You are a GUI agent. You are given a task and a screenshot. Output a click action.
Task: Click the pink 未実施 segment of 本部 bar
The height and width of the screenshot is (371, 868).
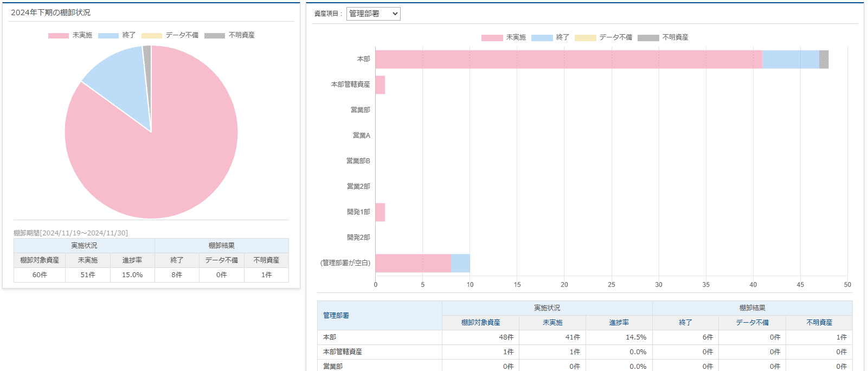click(569, 60)
